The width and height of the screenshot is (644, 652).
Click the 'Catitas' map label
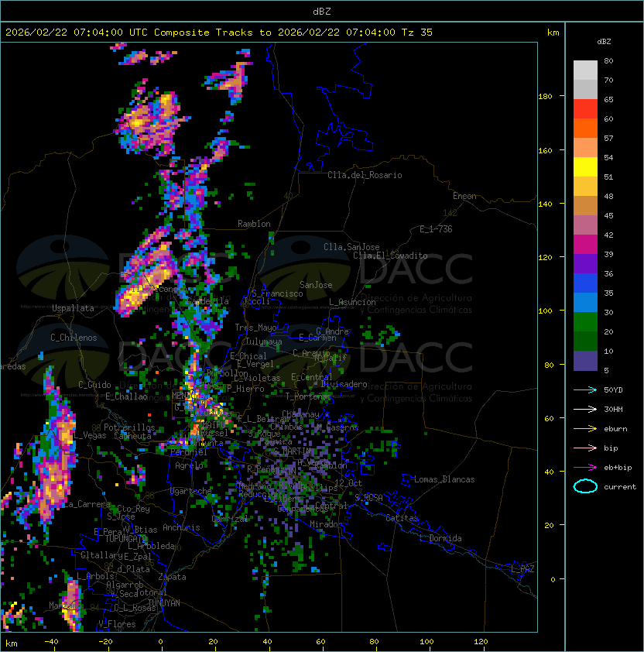(402, 518)
